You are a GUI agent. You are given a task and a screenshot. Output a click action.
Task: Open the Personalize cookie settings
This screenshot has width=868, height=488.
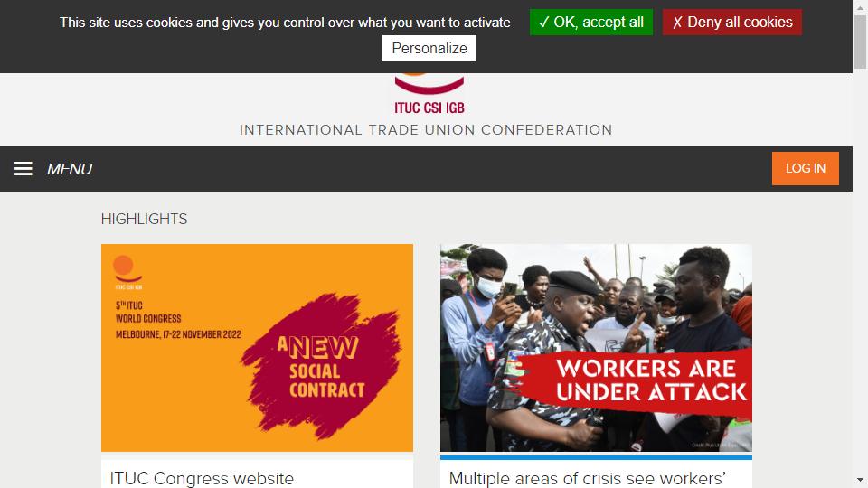(x=429, y=48)
